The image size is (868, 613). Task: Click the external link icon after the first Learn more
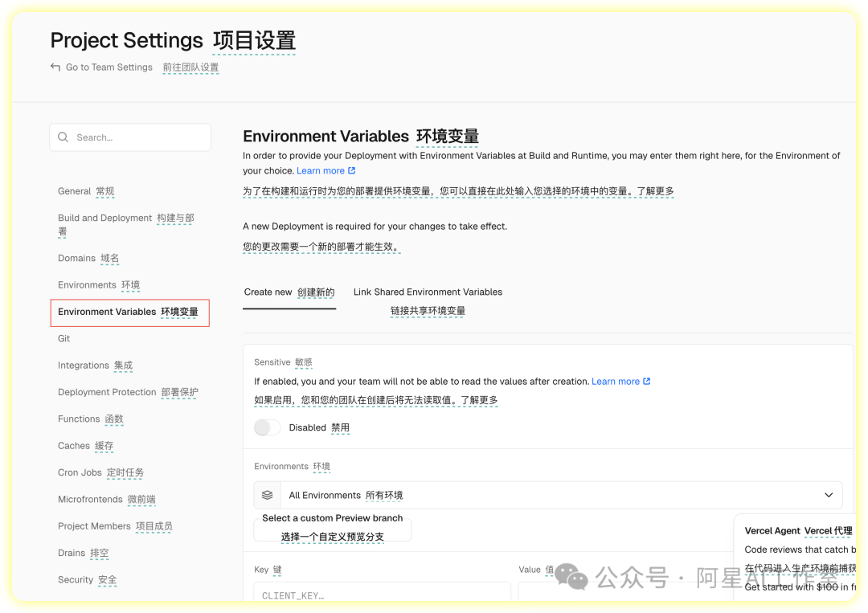point(351,170)
